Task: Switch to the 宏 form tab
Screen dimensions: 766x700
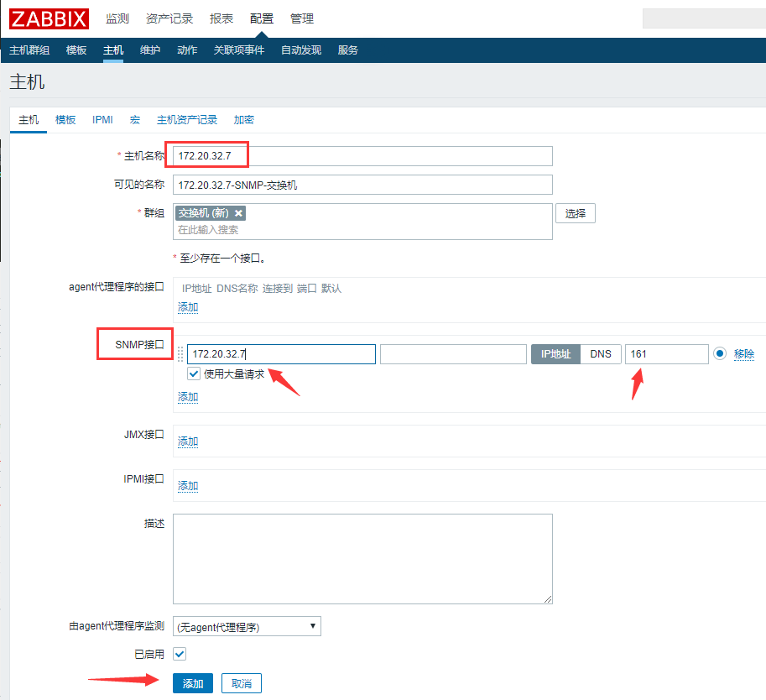Action: (x=135, y=120)
